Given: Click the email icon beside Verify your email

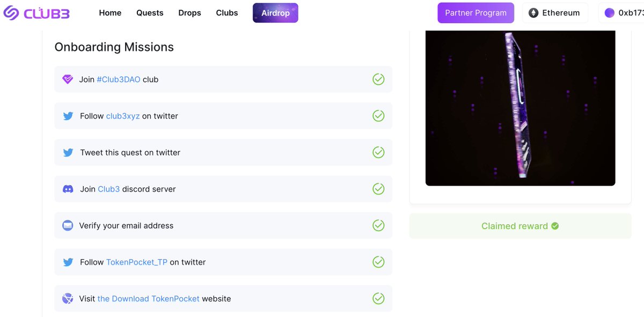Looking at the screenshot, I should click(x=68, y=225).
